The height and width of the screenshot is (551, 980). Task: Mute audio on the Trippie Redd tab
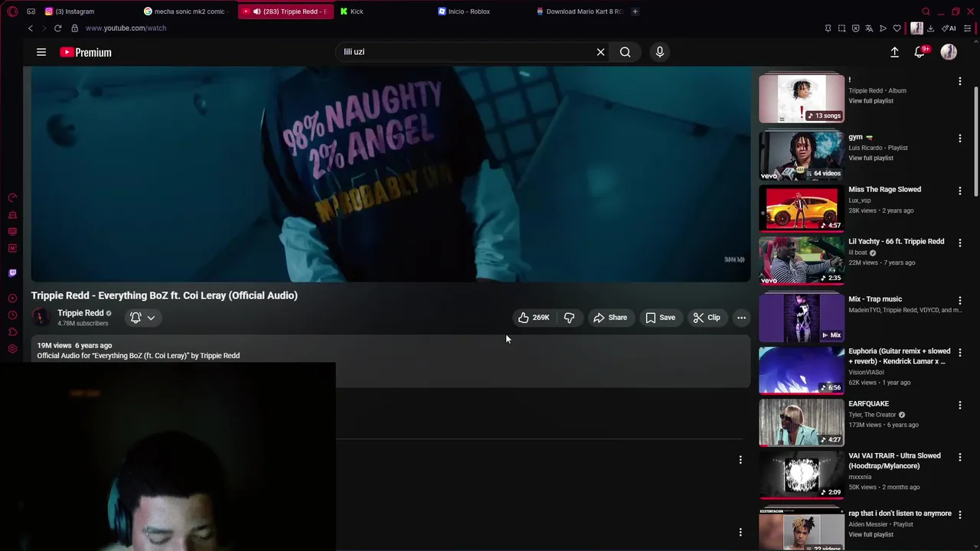click(256, 11)
